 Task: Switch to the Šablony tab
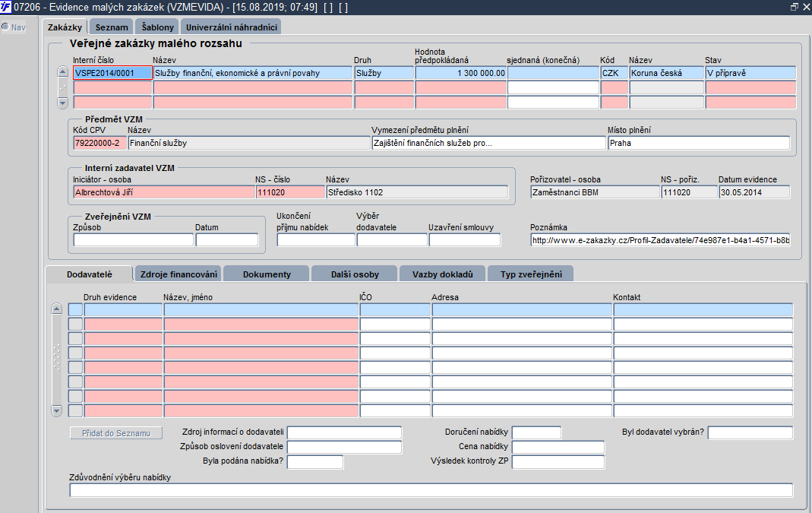pos(157,27)
